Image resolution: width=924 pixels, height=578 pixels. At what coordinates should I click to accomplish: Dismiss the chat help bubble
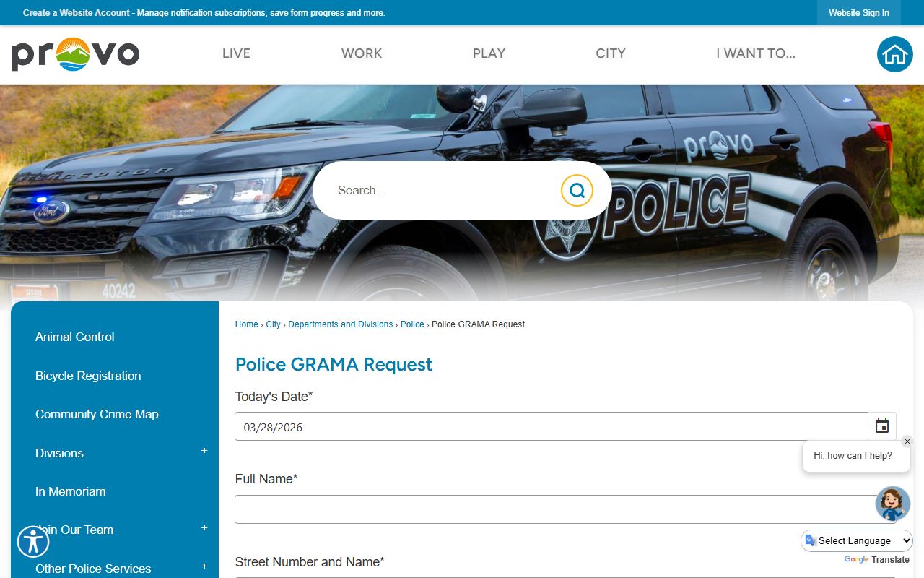(x=907, y=441)
